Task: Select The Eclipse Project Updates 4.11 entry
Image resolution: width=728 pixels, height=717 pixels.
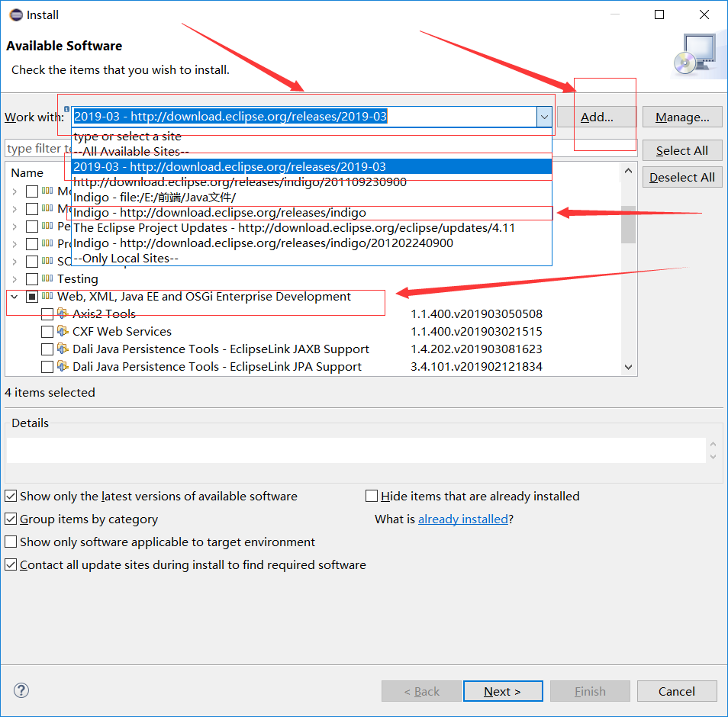Action: 311,228
